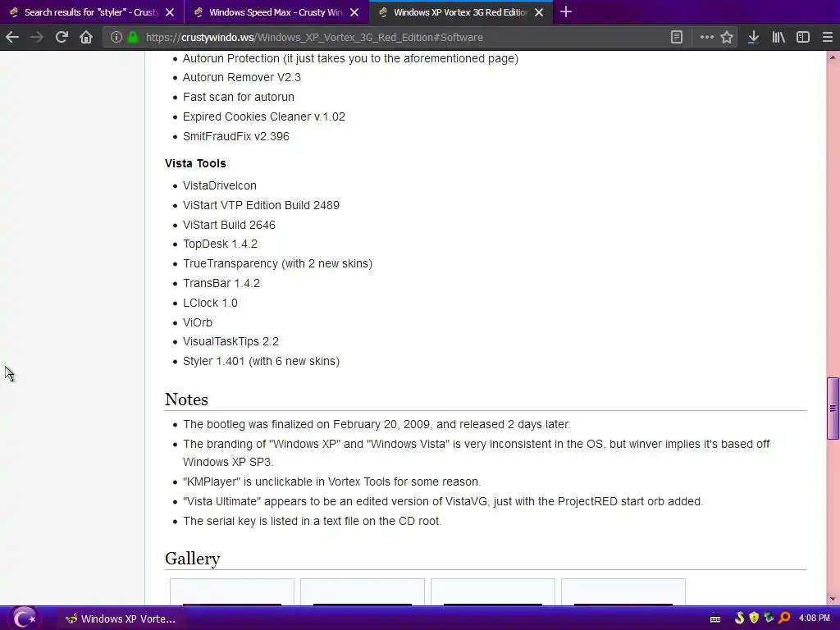Click the "Autorun Remover V2.3" list item

tap(242, 77)
